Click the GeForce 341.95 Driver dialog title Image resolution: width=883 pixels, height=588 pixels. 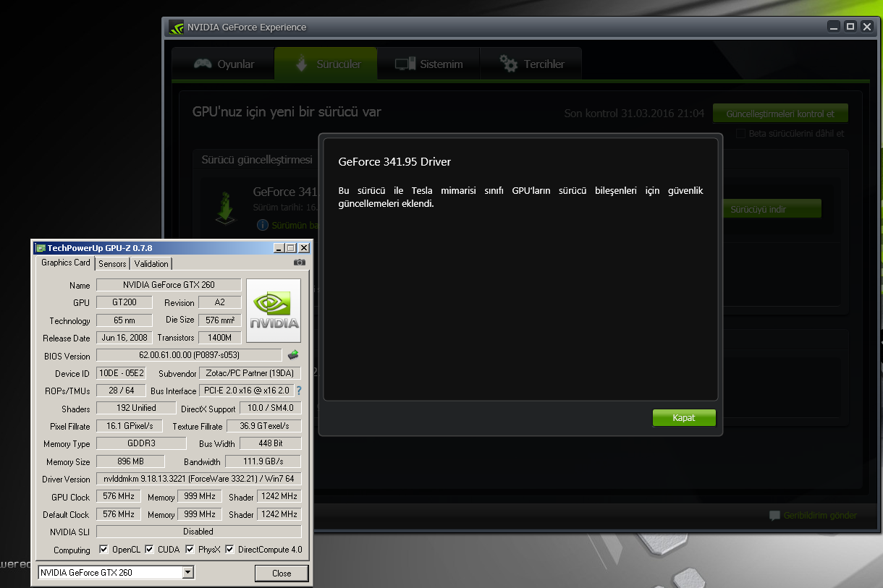[394, 162]
